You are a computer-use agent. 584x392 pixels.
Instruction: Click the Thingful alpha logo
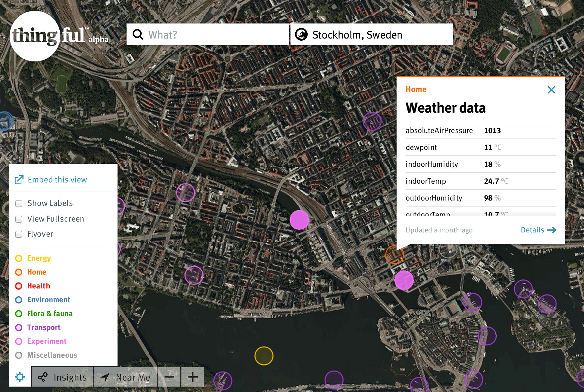[x=59, y=36]
